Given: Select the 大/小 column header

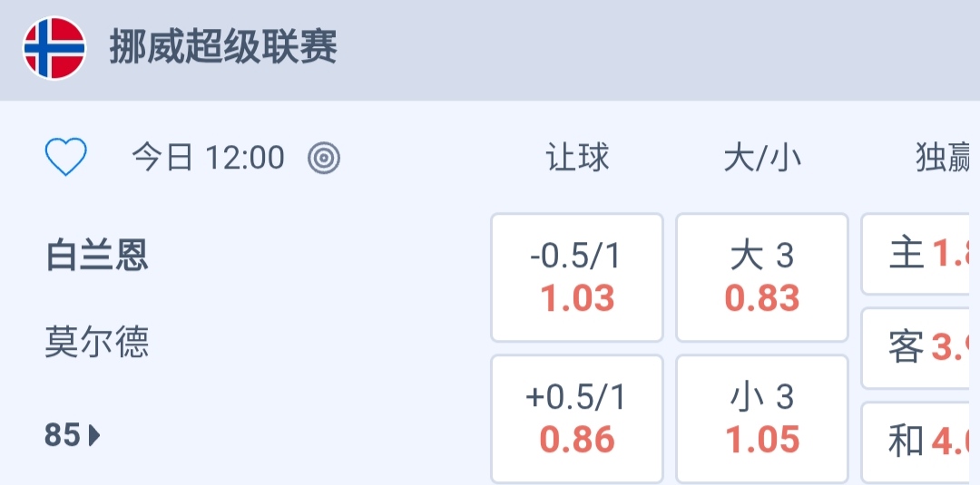Looking at the screenshot, I should [762, 159].
